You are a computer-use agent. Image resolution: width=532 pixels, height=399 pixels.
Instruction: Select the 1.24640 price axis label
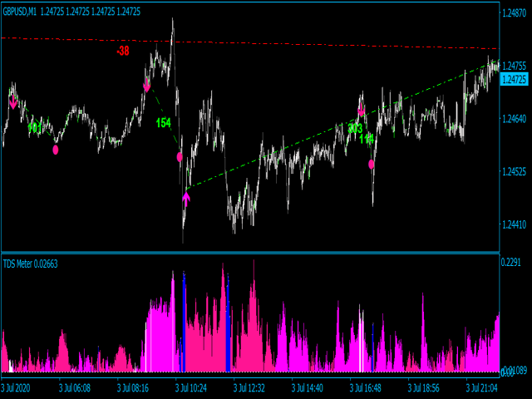514,119
